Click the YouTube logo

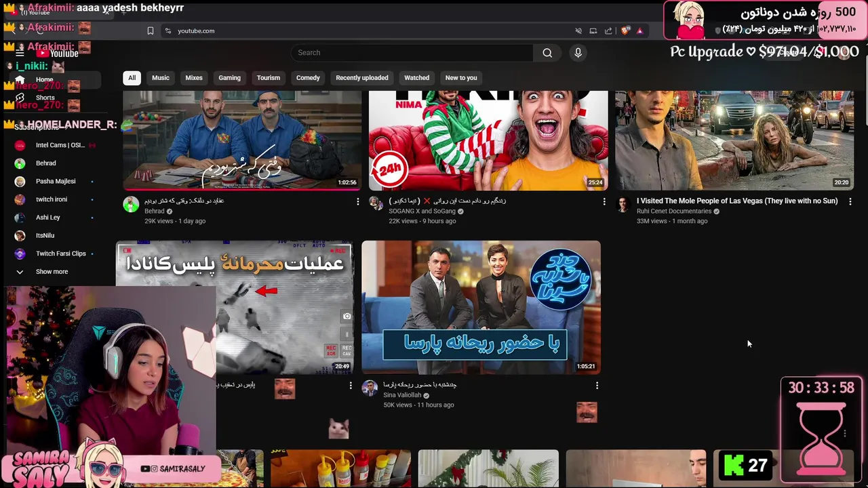coord(58,54)
